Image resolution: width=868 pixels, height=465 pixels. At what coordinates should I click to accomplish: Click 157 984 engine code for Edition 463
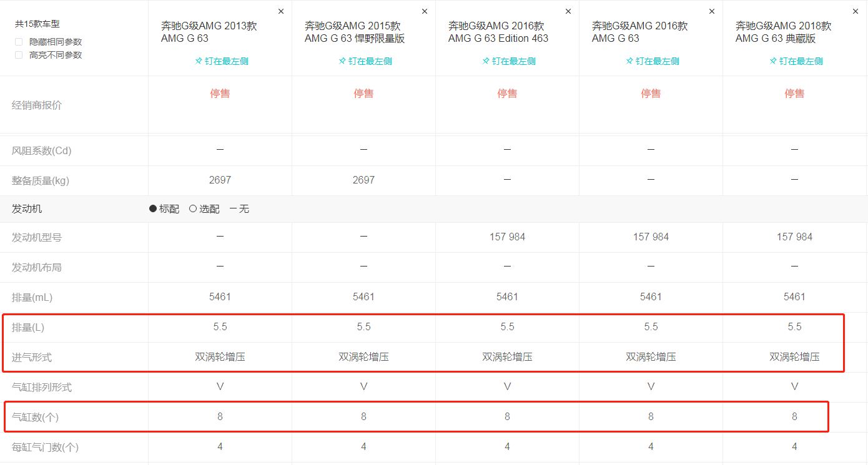click(x=507, y=237)
